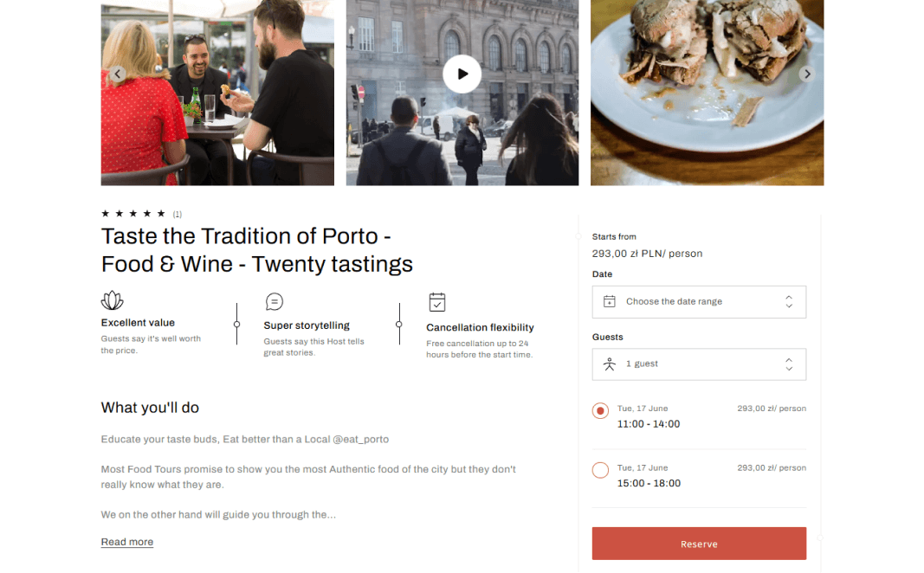The height and width of the screenshot is (573, 924).
Task: Click the guests field chevron arrows
Action: pos(789,364)
